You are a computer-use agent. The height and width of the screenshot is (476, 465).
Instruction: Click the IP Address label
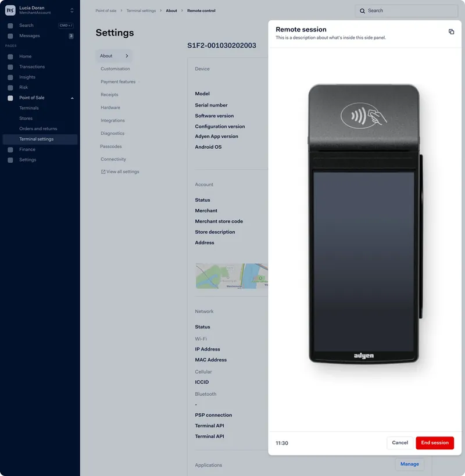tap(208, 349)
